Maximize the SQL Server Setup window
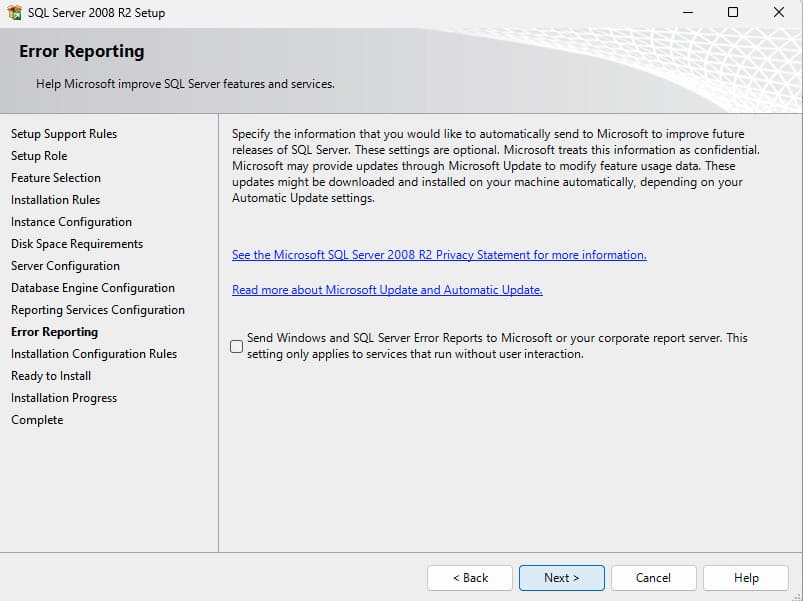The width and height of the screenshot is (803, 601). 732,13
